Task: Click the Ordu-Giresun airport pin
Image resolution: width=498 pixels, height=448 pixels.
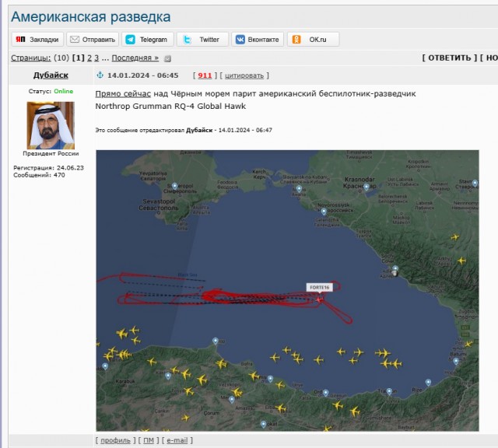Action: pos(325,393)
